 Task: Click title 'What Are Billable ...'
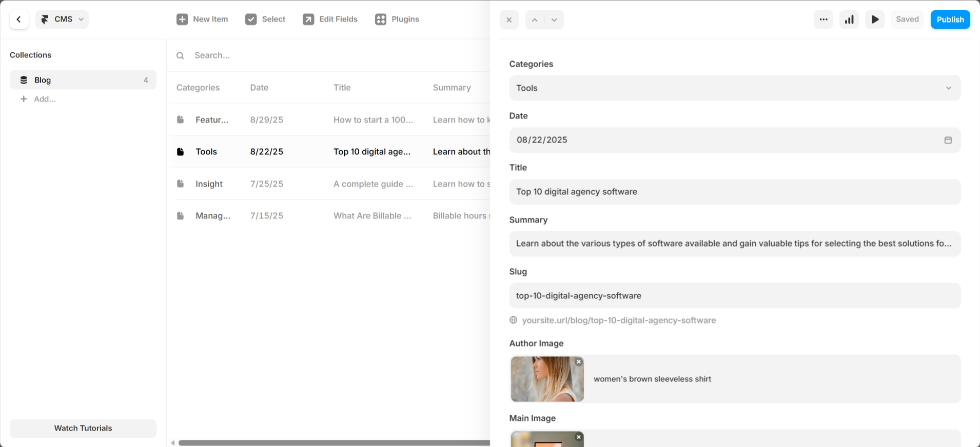pyautogui.click(x=372, y=216)
